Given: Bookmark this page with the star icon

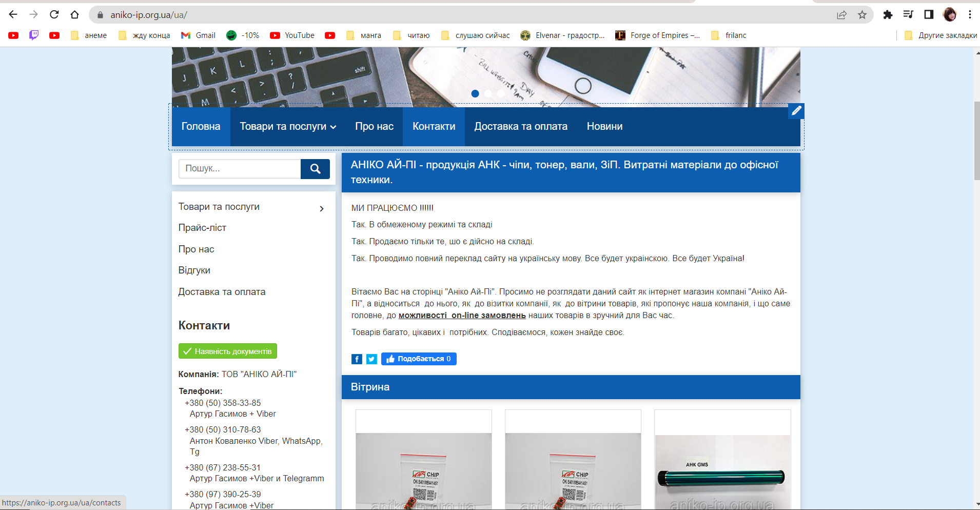Looking at the screenshot, I should 862,15.
